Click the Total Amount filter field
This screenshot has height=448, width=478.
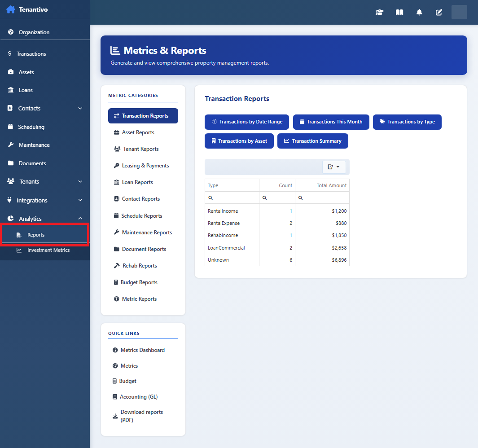pos(322,198)
